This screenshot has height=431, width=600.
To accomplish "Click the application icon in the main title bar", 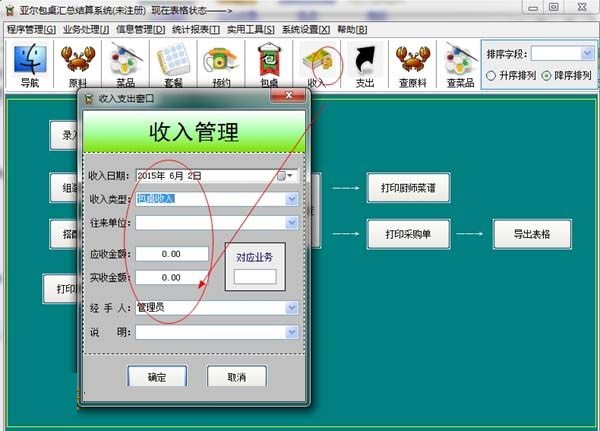I will [10, 10].
